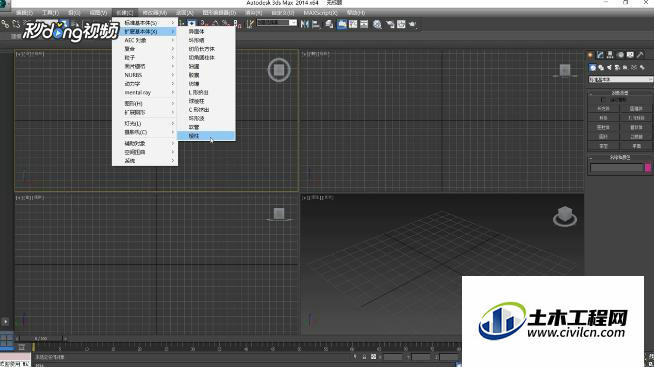Click the Box (长方体) object type button
654x367 pixels.
pos(603,108)
